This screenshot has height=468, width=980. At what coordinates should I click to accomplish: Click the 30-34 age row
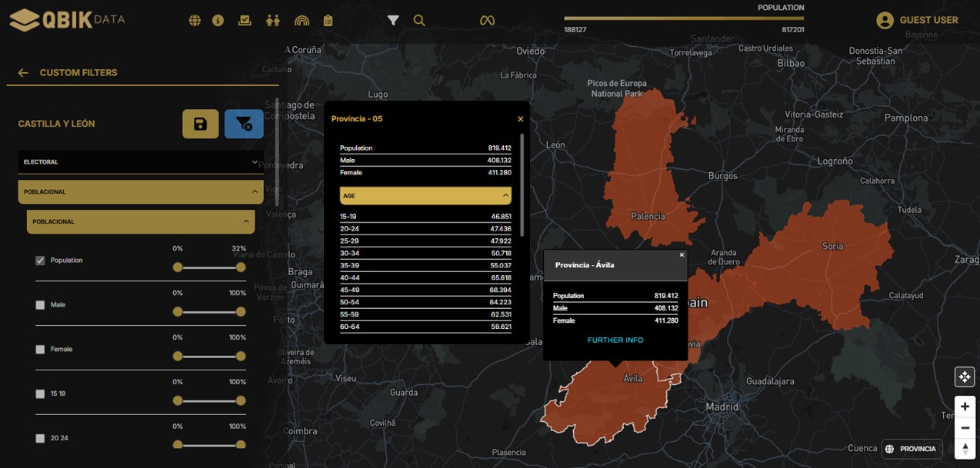pos(425,254)
